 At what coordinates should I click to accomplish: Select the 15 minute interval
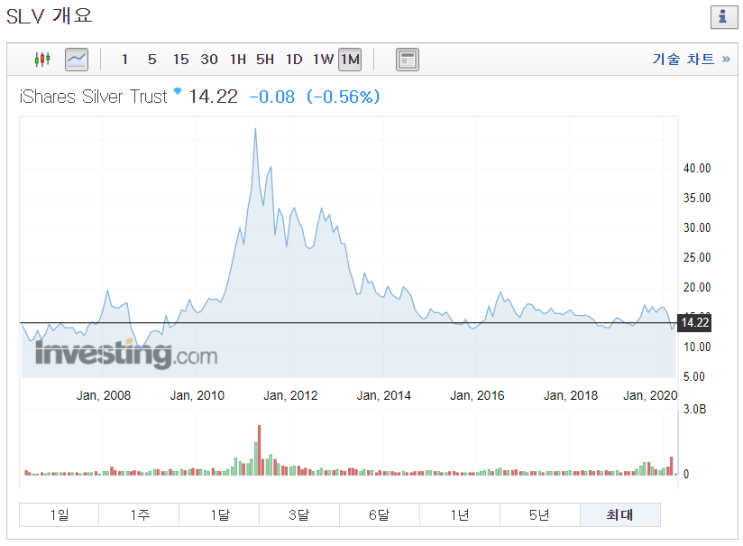click(x=181, y=59)
